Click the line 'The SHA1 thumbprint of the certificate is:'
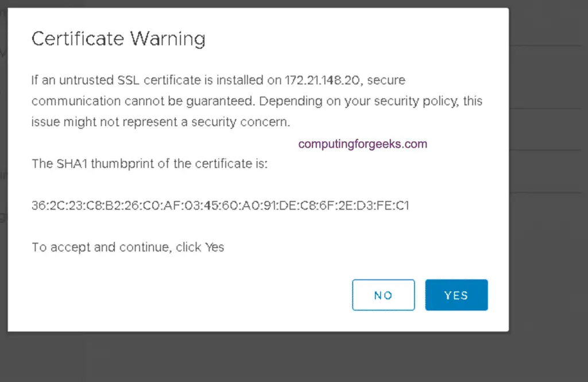588x382 pixels. (x=150, y=164)
